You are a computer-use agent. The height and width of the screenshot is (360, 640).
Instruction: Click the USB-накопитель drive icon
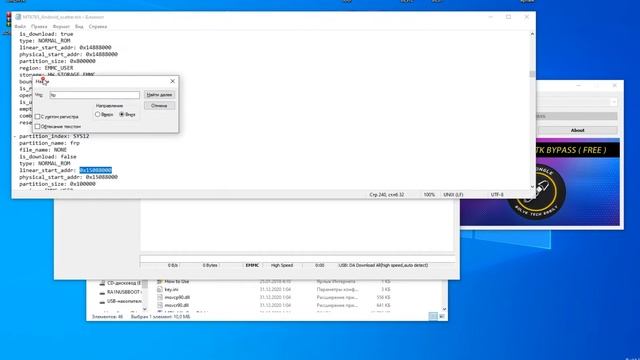102,302
